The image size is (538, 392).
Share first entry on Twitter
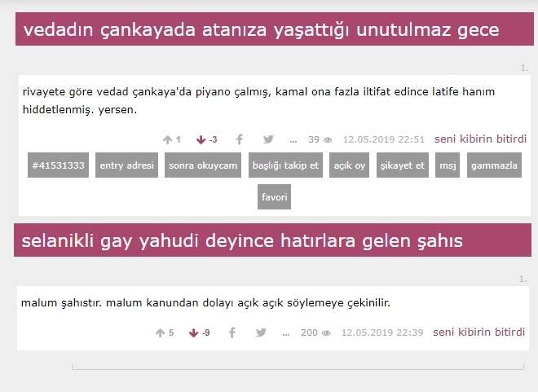click(x=268, y=139)
